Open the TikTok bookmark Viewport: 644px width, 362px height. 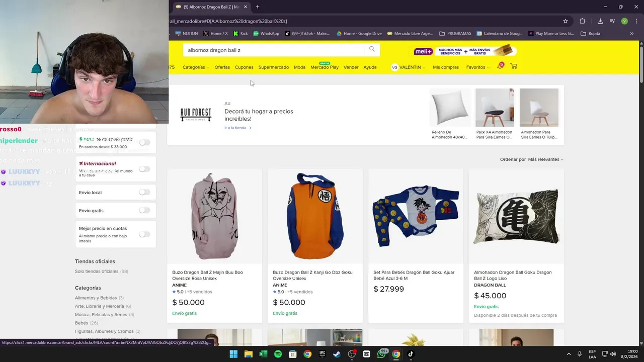pos(307,34)
